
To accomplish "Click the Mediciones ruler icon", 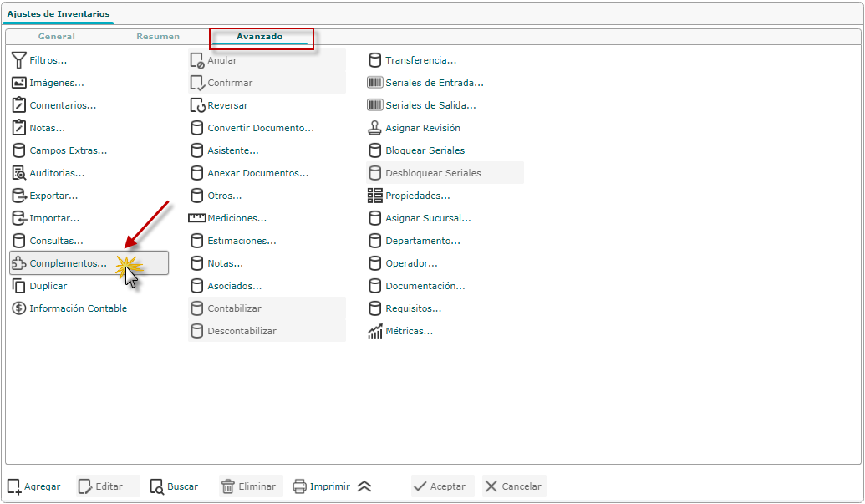I will click(x=197, y=218).
